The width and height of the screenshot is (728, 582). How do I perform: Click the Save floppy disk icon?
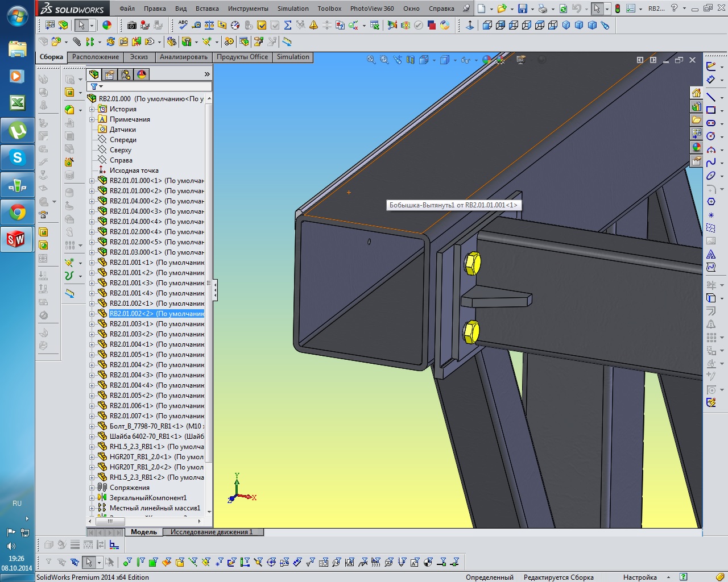click(x=522, y=9)
